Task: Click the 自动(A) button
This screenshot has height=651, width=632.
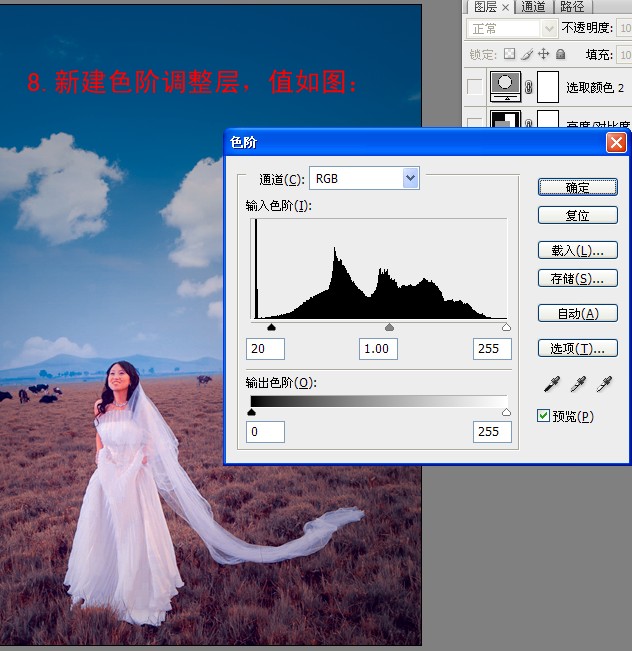Action: (x=578, y=313)
